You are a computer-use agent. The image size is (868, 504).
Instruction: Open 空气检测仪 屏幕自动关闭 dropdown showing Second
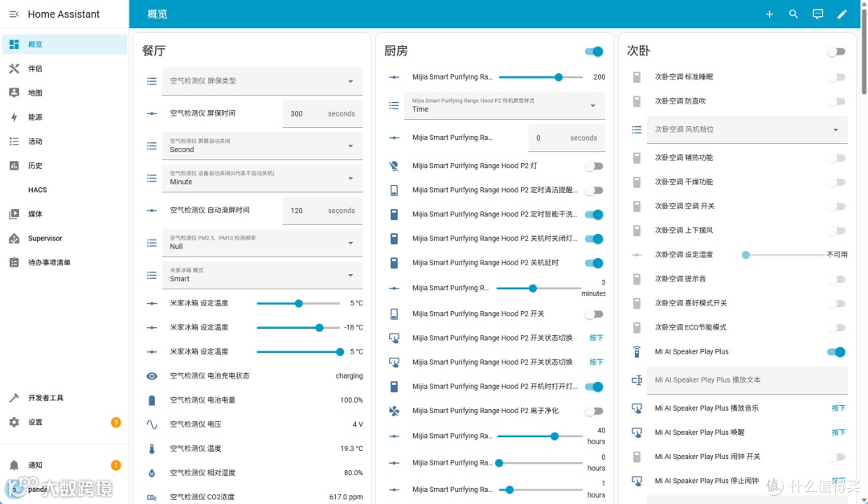point(262,145)
